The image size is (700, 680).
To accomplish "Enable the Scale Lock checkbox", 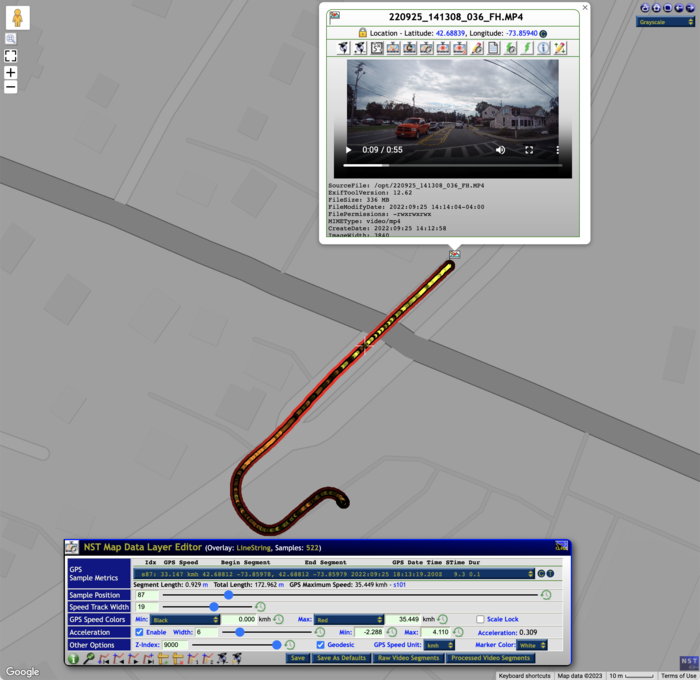I will [480, 619].
